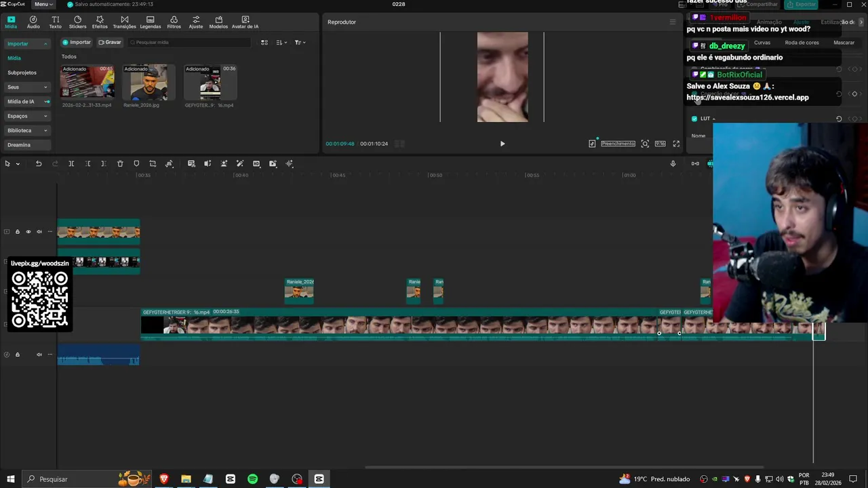This screenshot has width=868, height=488.
Task: Open the Ajuste panel in top toolbar
Action: click(196, 22)
